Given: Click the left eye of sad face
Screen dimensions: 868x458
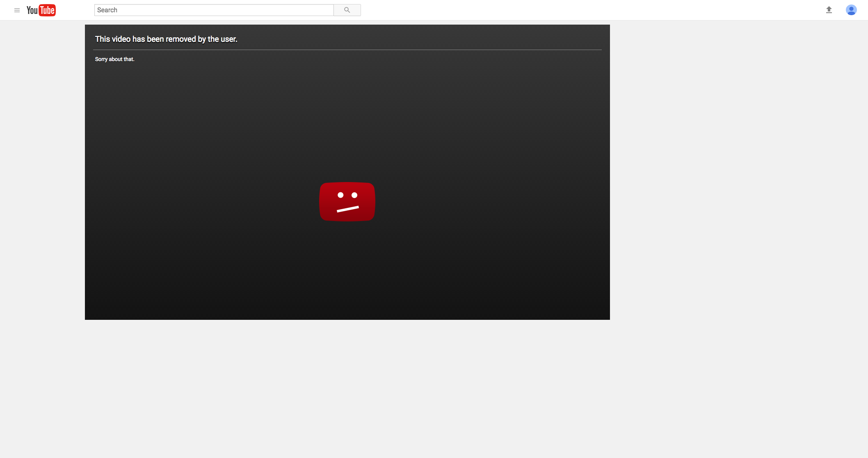Looking at the screenshot, I should coord(340,195).
